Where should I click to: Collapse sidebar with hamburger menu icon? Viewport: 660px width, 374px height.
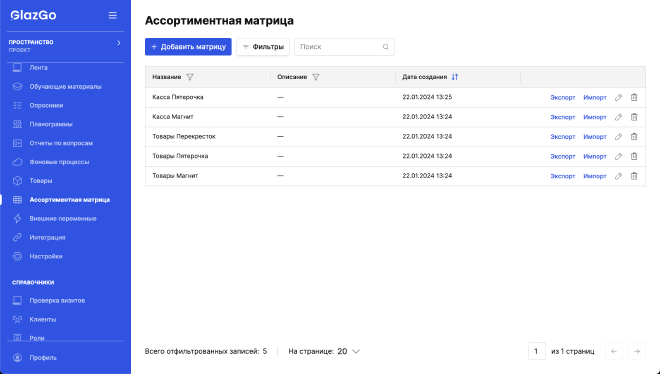[x=112, y=15]
